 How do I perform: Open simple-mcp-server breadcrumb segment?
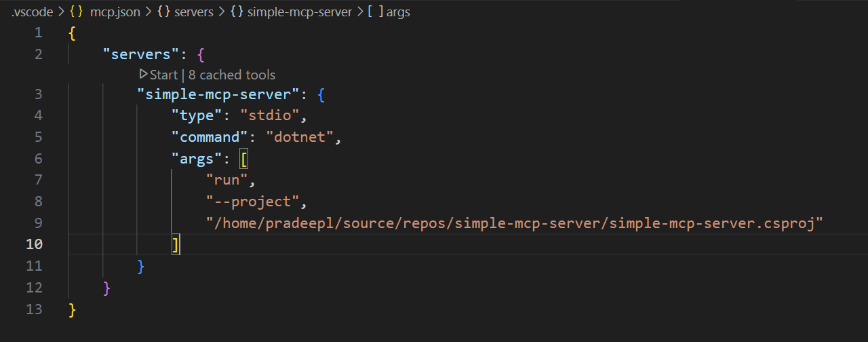[x=300, y=12]
